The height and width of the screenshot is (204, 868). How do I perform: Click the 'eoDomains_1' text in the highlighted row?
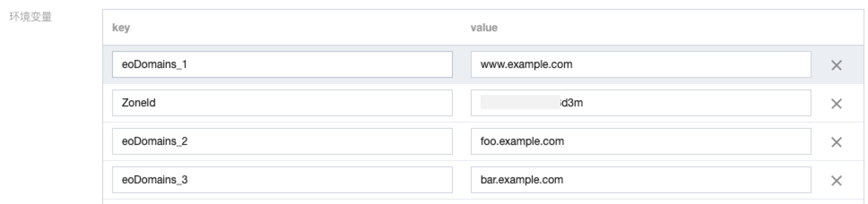(x=154, y=64)
